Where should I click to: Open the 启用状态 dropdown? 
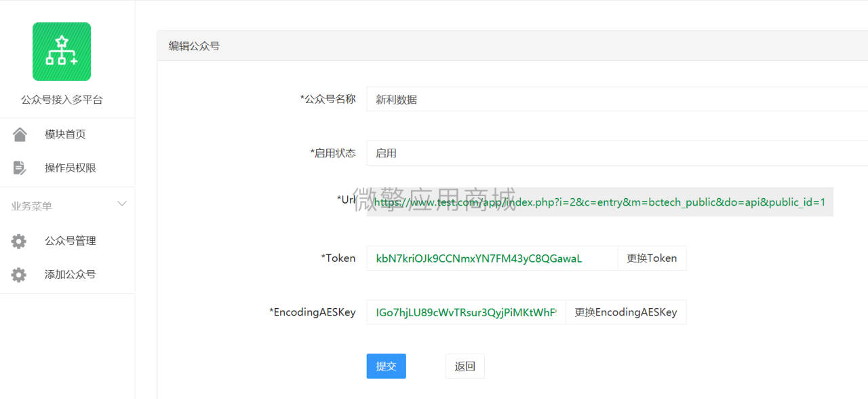[617, 153]
